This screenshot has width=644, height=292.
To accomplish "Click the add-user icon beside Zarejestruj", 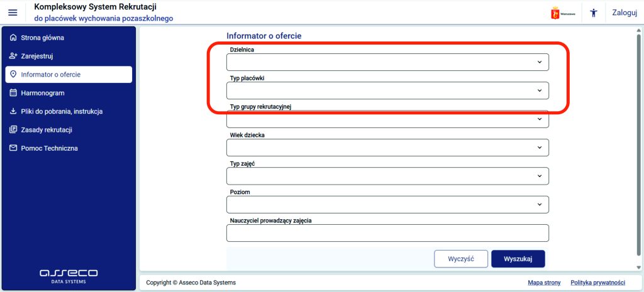I will (13, 56).
